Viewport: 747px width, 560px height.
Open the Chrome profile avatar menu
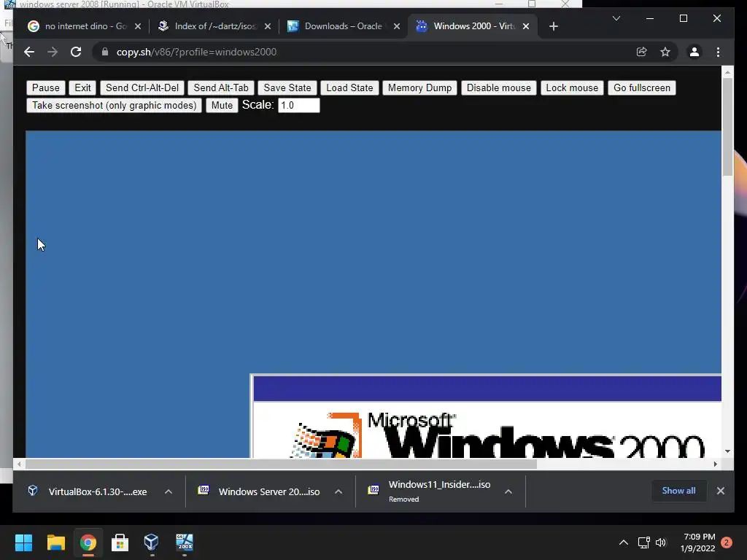coord(694,52)
